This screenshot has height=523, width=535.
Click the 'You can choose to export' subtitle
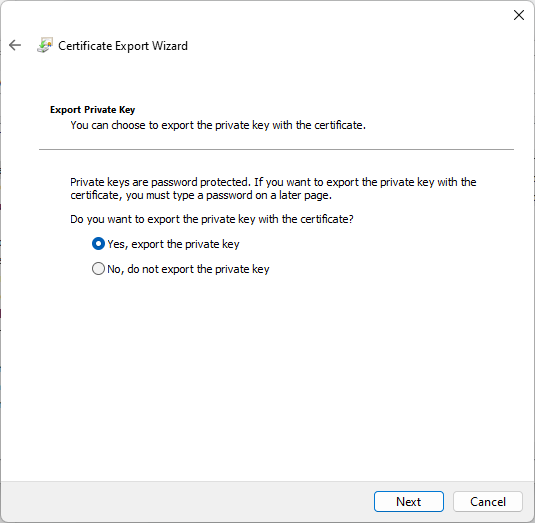tap(218, 125)
